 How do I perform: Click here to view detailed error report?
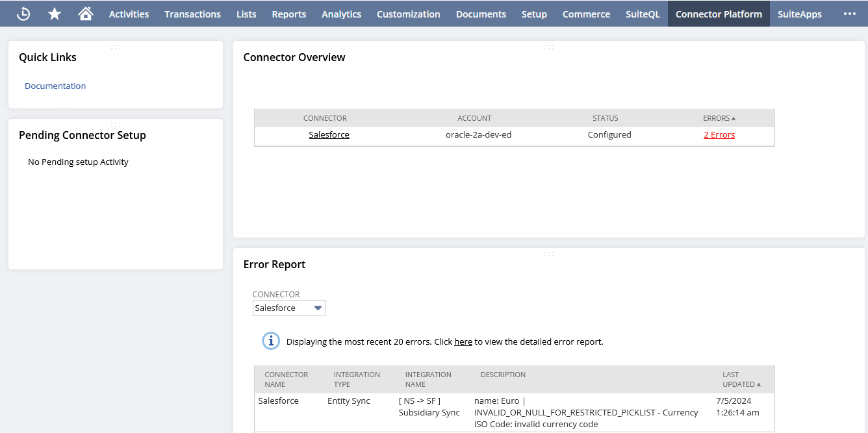tap(463, 341)
